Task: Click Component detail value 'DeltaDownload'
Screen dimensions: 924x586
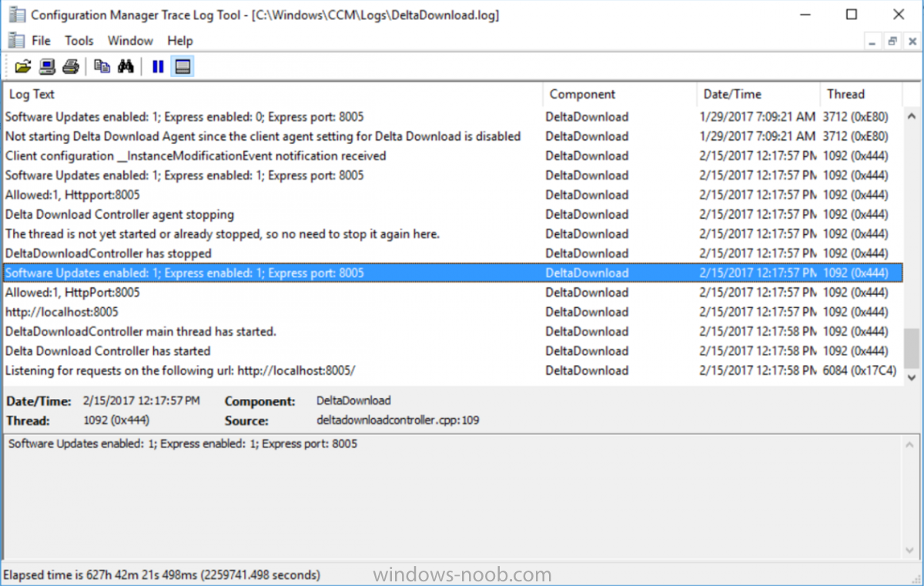Action: pyautogui.click(x=353, y=400)
